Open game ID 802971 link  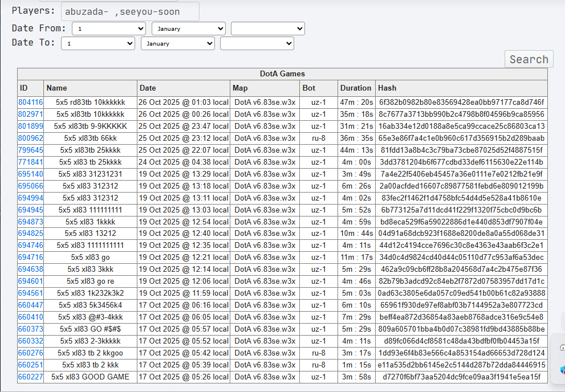pyautogui.click(x=31, y=114)
